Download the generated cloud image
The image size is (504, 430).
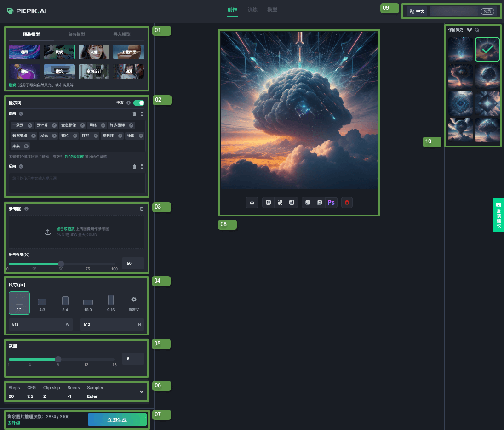[252, 202]
